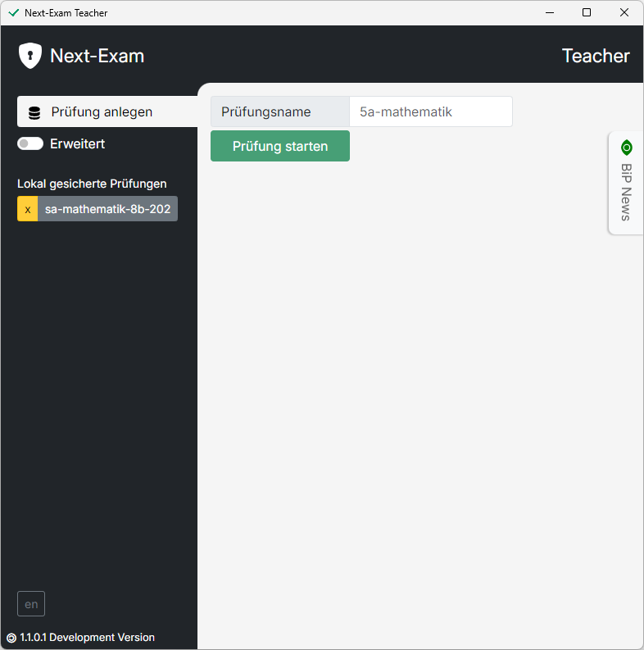
Task: Expand the BiP News side panel
Action: [x=626, y=183]
